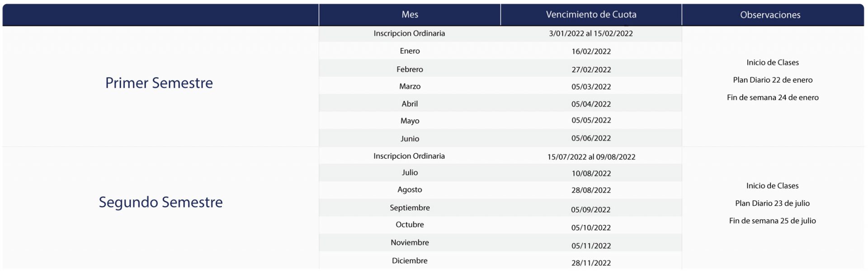Click the Fin de semana 25 de julio text

click(772, 221)
